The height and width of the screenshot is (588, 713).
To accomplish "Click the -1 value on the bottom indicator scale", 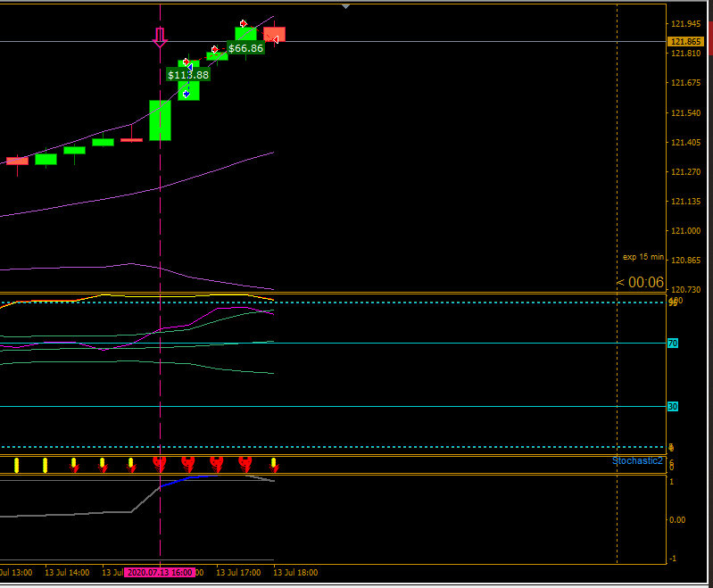I will point(673,559).
